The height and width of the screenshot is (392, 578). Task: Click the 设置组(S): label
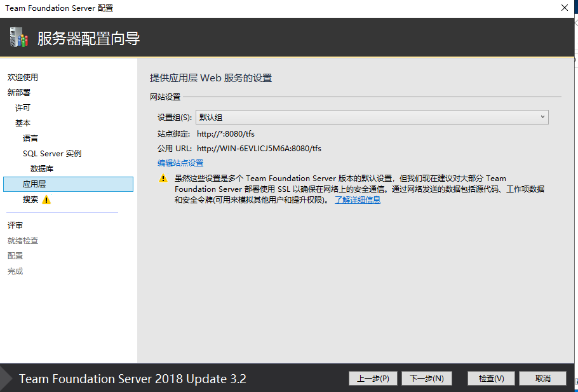tap(175, 118)
